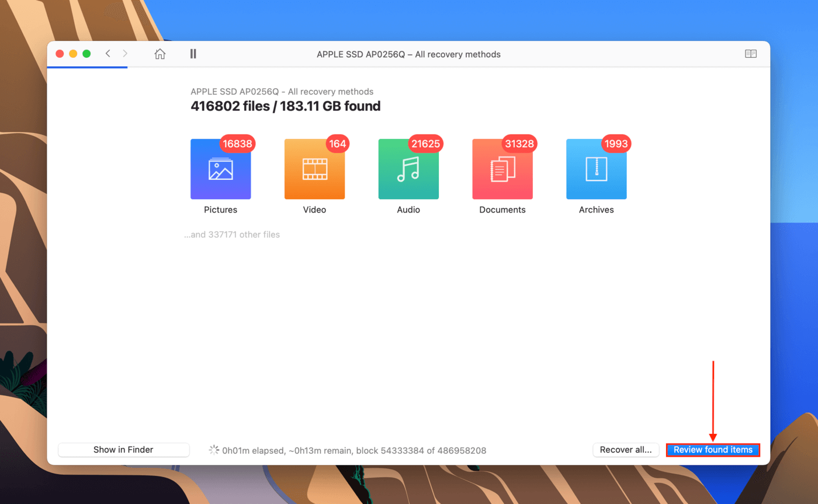Click the Documents label text
The height and width of the screenshot is (504, 818).
502,210
